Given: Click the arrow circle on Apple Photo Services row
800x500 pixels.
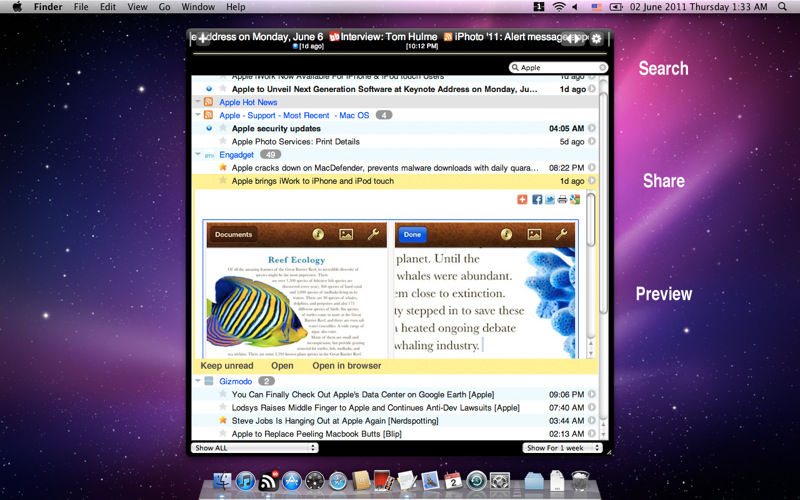Looking at the screenshot, I should (x=592, y=141).
